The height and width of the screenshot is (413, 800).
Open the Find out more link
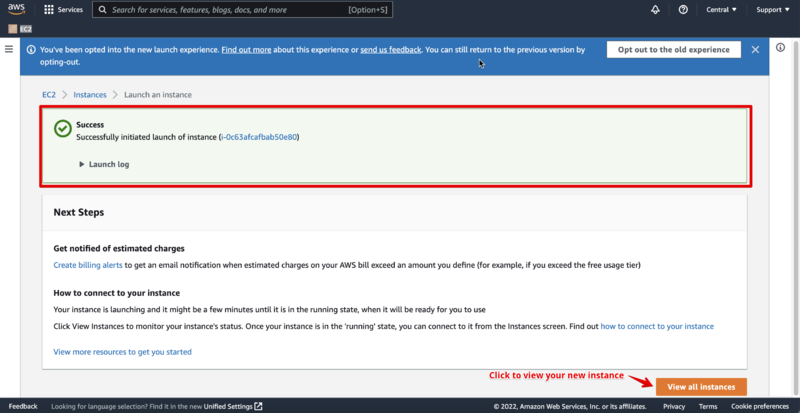246,50
